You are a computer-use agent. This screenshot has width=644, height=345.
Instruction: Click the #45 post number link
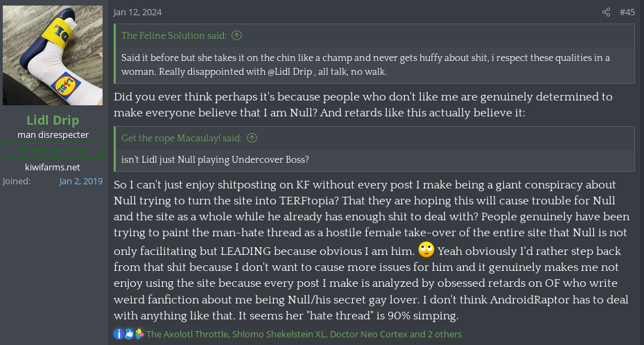click(x=627, y=12)
